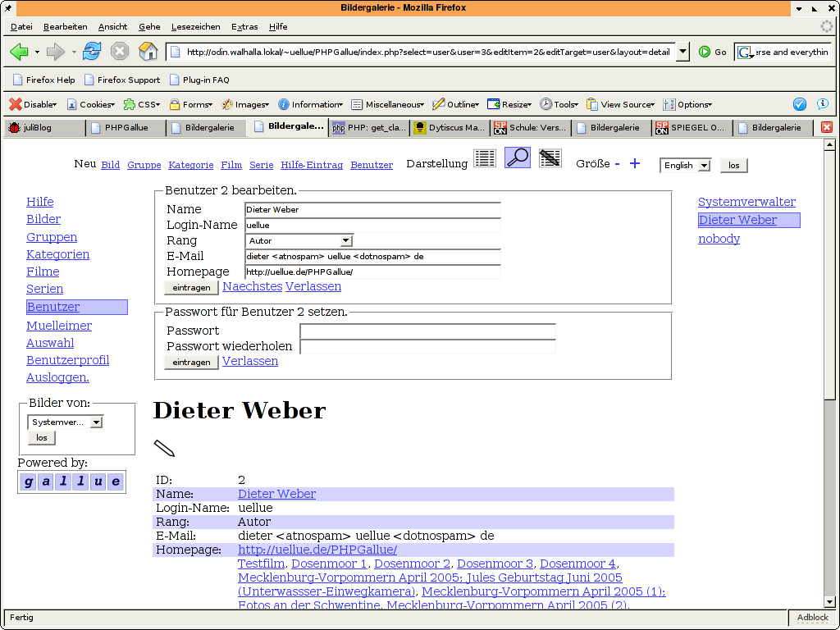Image resolution: width=840 pixels, height=630 pixels.
Task: Select the crossed-out list view icon
Action: pyautogui.click(x=550, y=158)
